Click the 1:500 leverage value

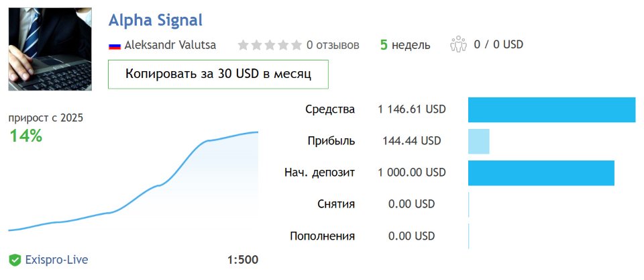[242, 260]
